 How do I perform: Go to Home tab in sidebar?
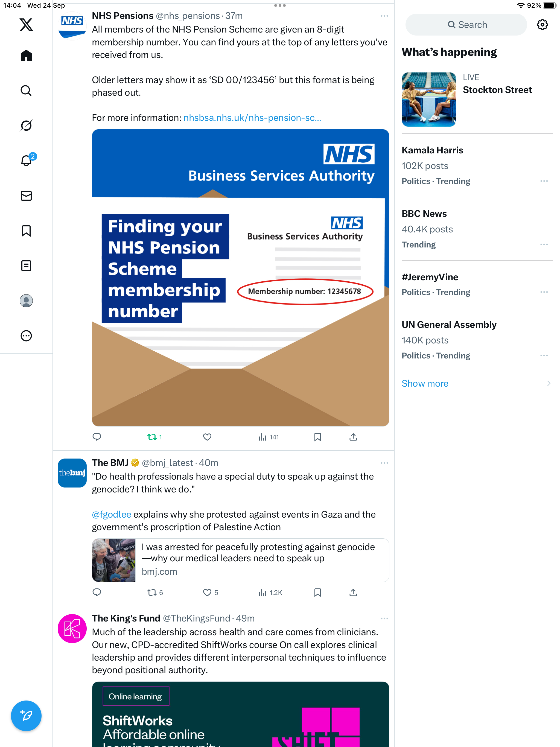click(26, 56)
